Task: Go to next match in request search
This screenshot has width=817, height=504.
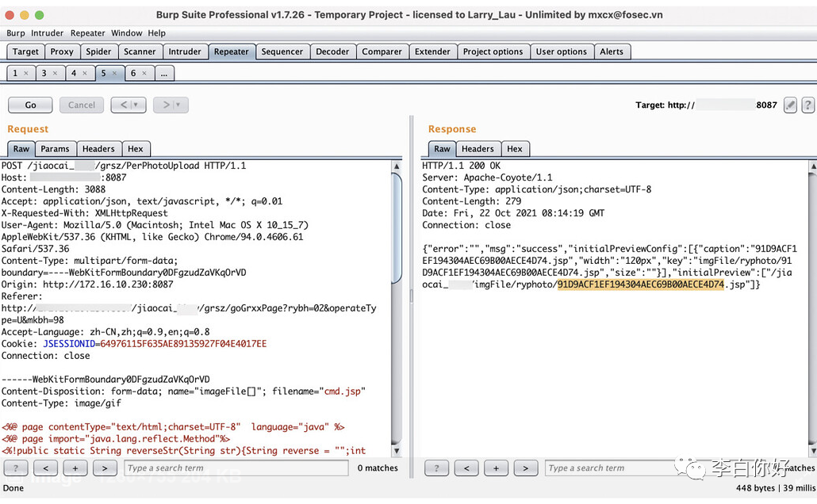Action: point(105,468)
